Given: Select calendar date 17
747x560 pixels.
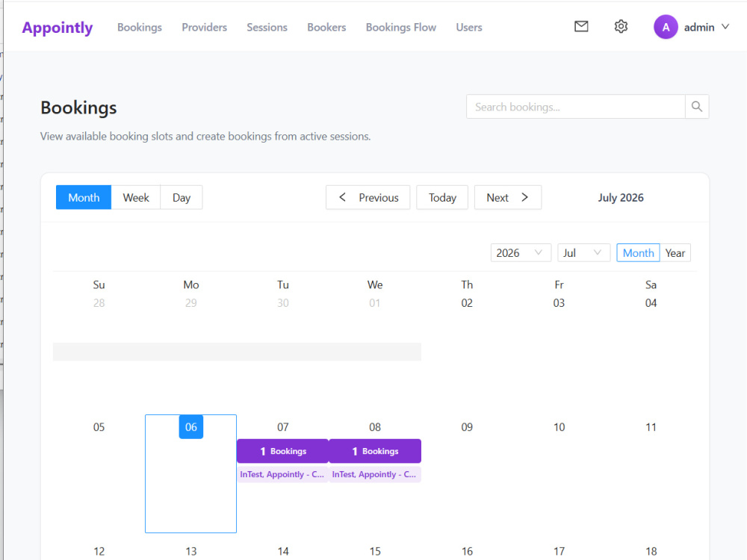Looking at the screenshot, I should click(559, 552).
